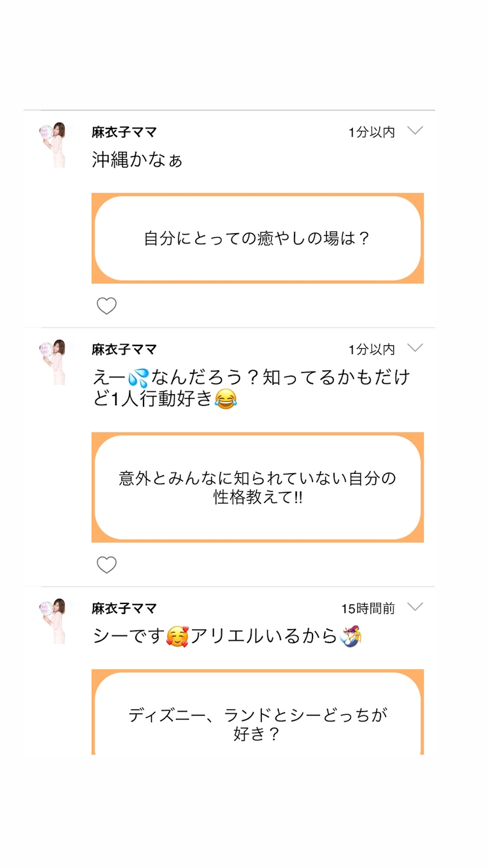Image resolution: width=488 pixels, height=868 pixels.
Task: Tap 1分以内 timestamp on 沖縄かなぁ post
Action: point(371,133)
